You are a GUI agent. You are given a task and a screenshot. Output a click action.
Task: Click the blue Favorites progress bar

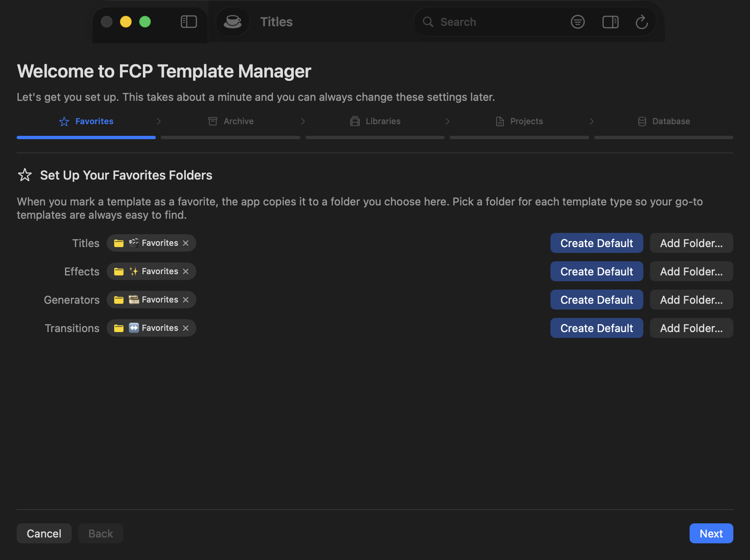coord(86,137)
